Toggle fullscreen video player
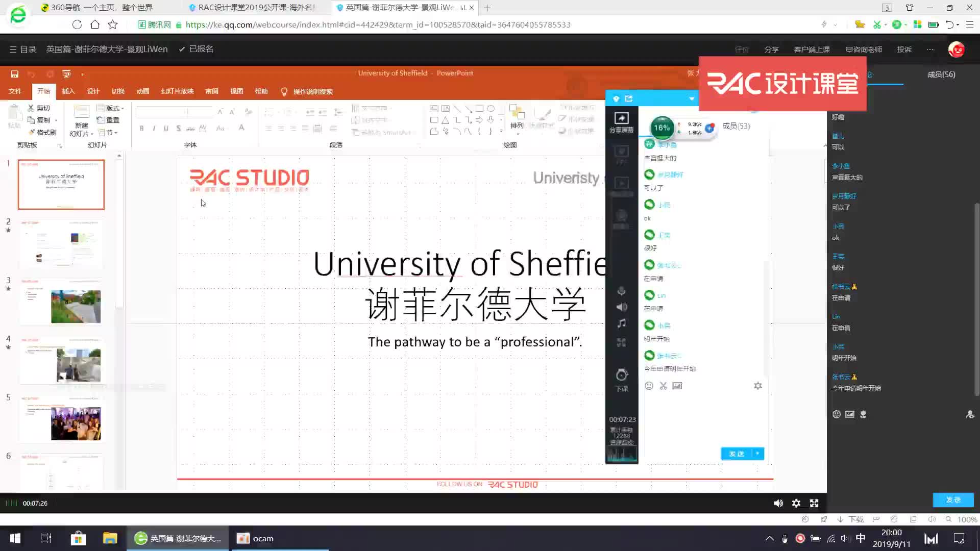The width and height of the screenshot is (980, 551). [814, 504]
